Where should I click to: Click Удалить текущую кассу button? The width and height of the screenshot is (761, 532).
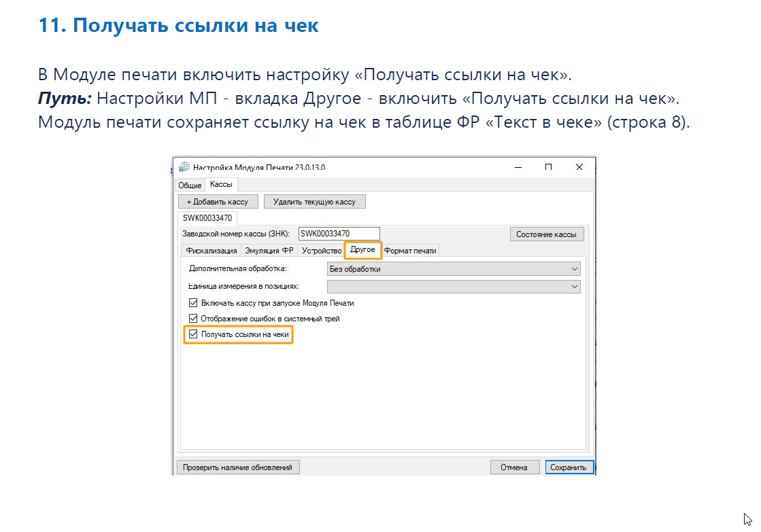314,202
